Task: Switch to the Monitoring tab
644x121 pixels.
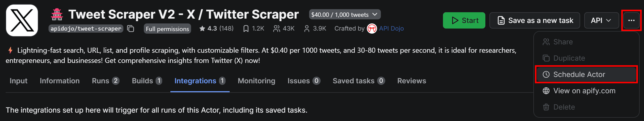Action: (x=256, y=81)
